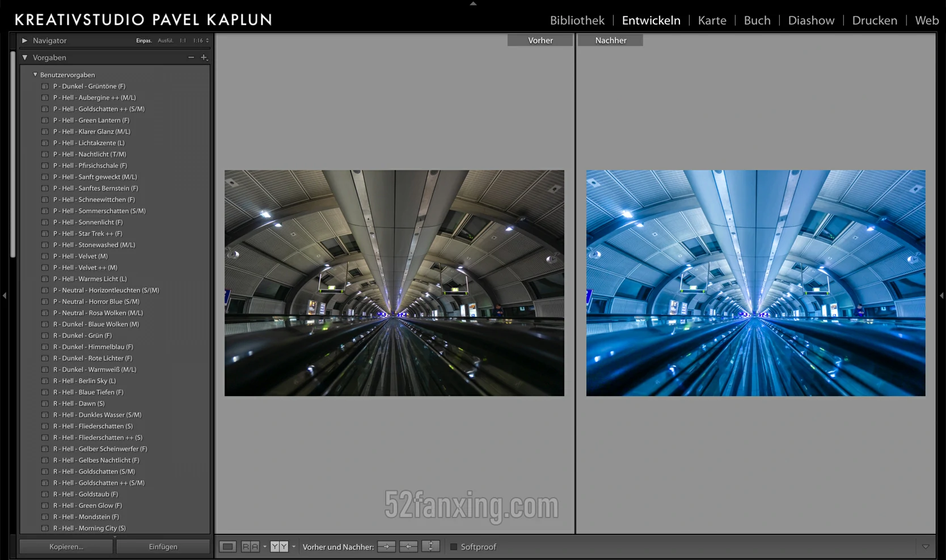Enable the Softproof checkbox
The width and height of the screenshot is (946, 560).
(454, 547)
